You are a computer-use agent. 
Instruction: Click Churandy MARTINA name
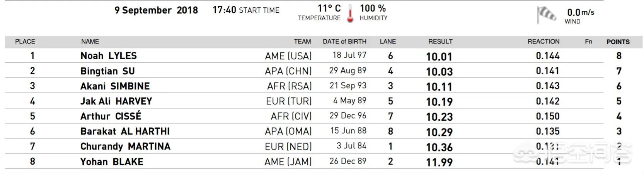pyautogui.click(x=125, y=146)
